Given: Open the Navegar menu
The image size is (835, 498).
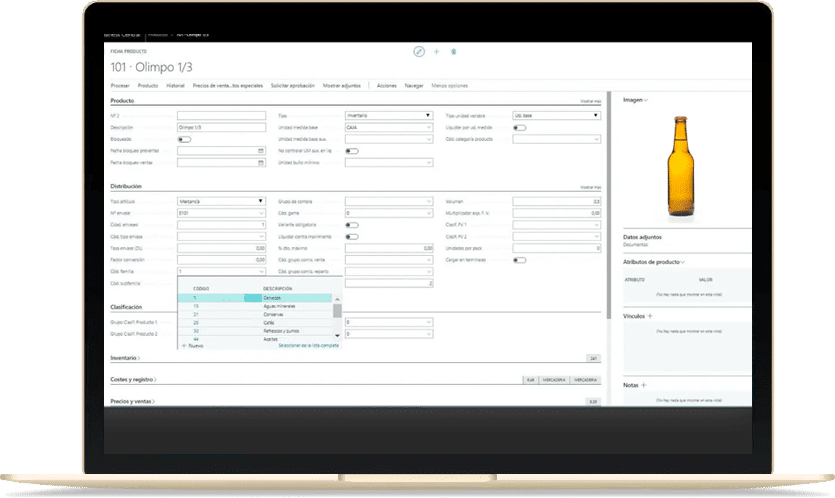Looking at the screenshot, I should pos(414,86).
